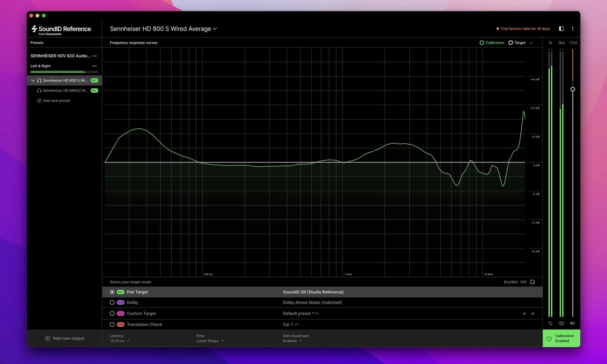Viewport: 607px width, 364px height.
Task: Expand the curve legend options chevron
Action: (531, 43)
